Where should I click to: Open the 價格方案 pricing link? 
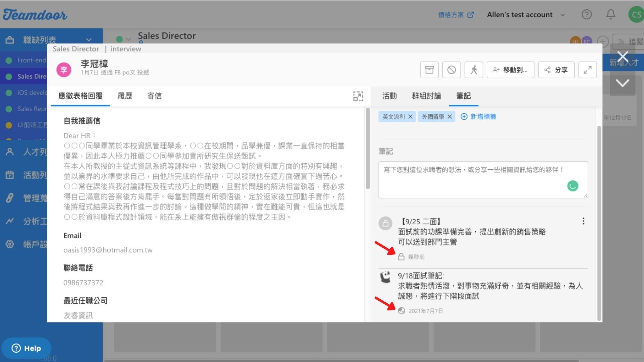point(455,15)
